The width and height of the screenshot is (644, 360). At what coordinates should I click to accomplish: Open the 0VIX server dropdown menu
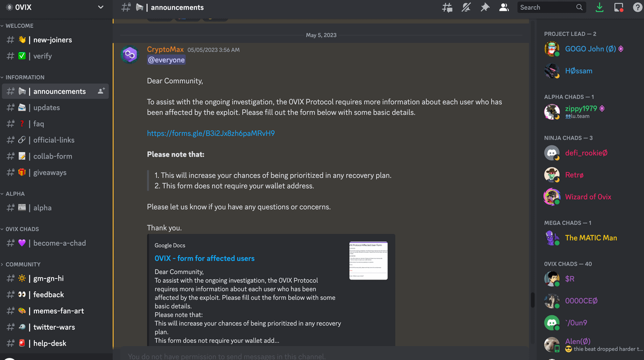click(x=100, y=8)
